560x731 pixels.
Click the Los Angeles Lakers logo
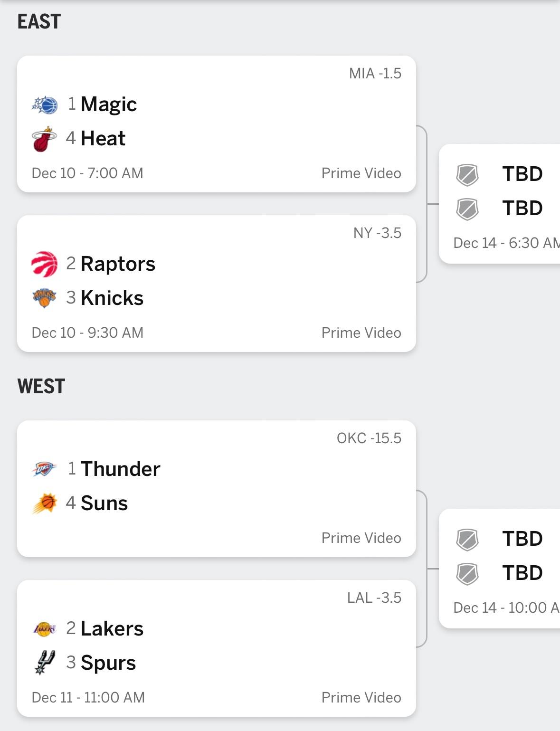[45, 629]
